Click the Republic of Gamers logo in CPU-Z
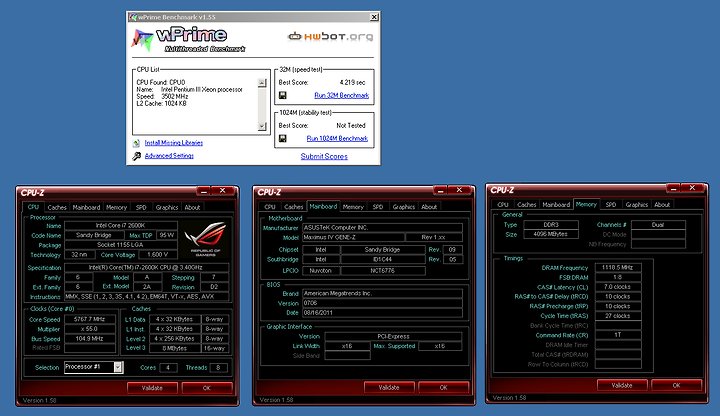Image resolution: width=720 pixels, height=416 pixels. click(205, 239)
